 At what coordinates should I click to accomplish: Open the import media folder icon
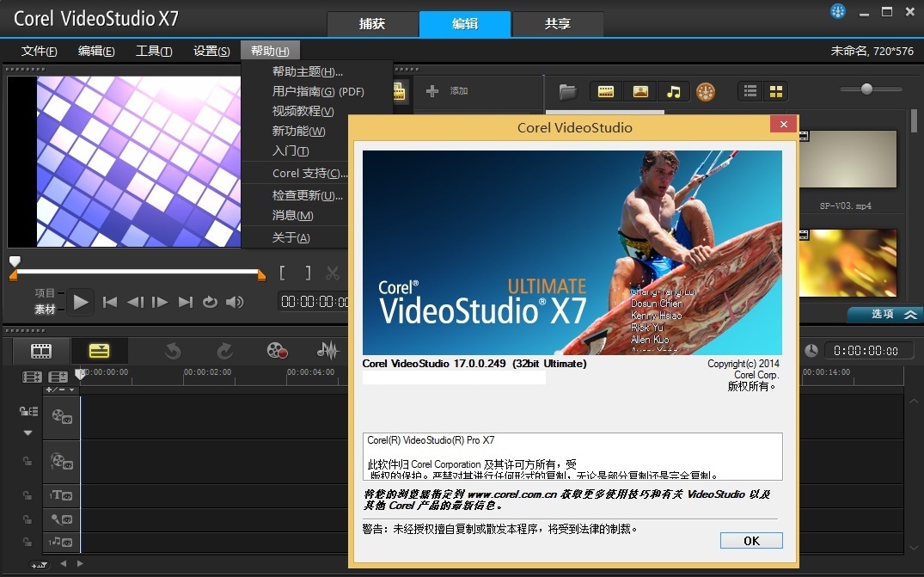tap(567, 91)
